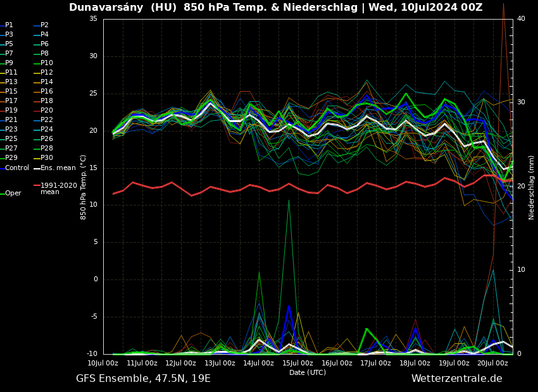Image resolution: width=538 pixels, height=392 pixels.
Task: Click the P30 legend entry
Action: (47, 158)
